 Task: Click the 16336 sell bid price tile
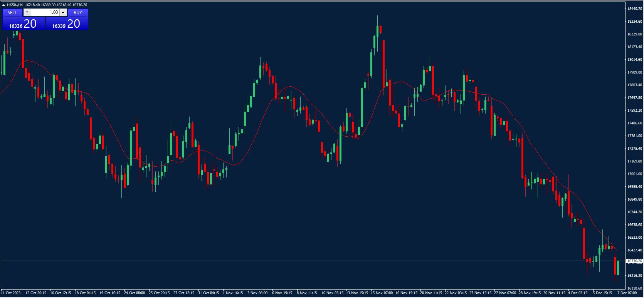23,24
